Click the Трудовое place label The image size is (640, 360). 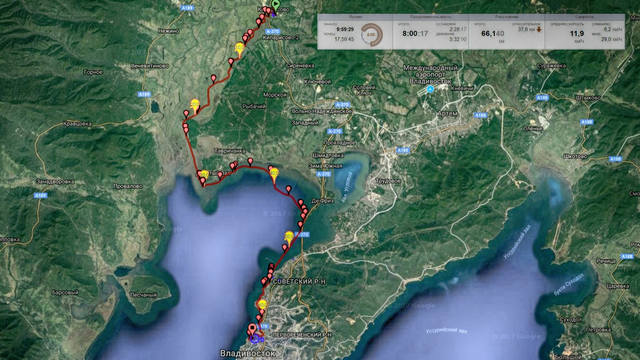point(388,181)
